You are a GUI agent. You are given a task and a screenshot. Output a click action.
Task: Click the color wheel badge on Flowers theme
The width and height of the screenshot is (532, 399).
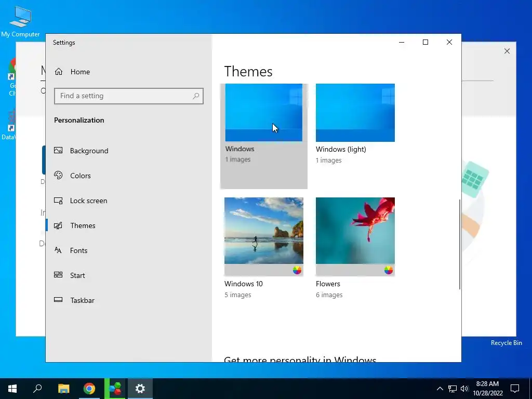389,270
